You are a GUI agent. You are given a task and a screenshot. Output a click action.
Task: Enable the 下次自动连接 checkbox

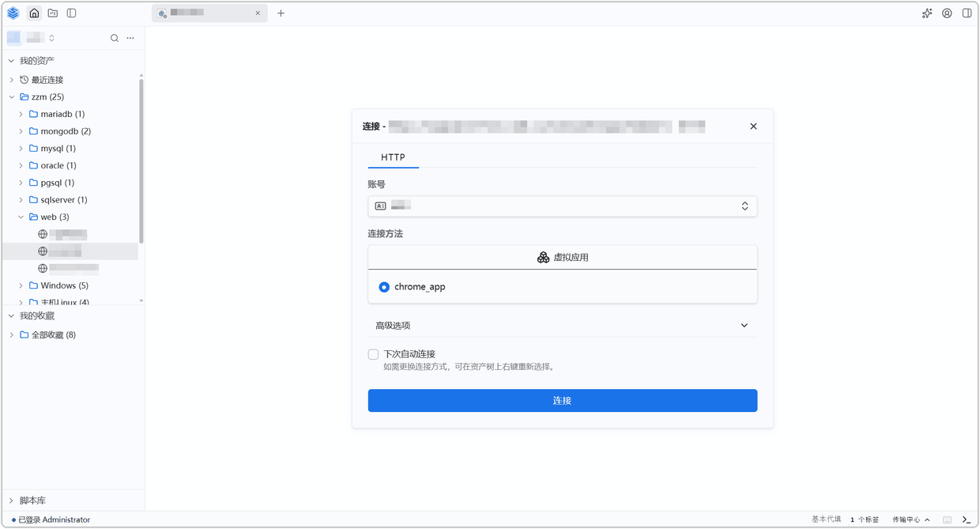coord(373,354)
